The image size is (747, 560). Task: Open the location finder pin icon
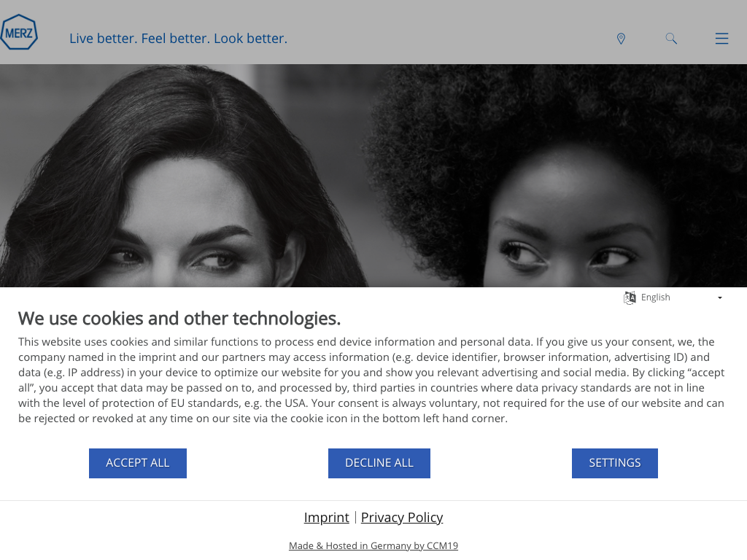click(x=621, y=39)
